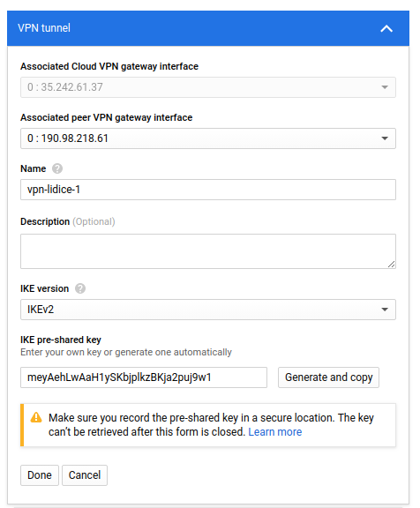Collapse the VPN tunnel panel chevron
This screenshot has height=508, width=420.
(386, 28)
